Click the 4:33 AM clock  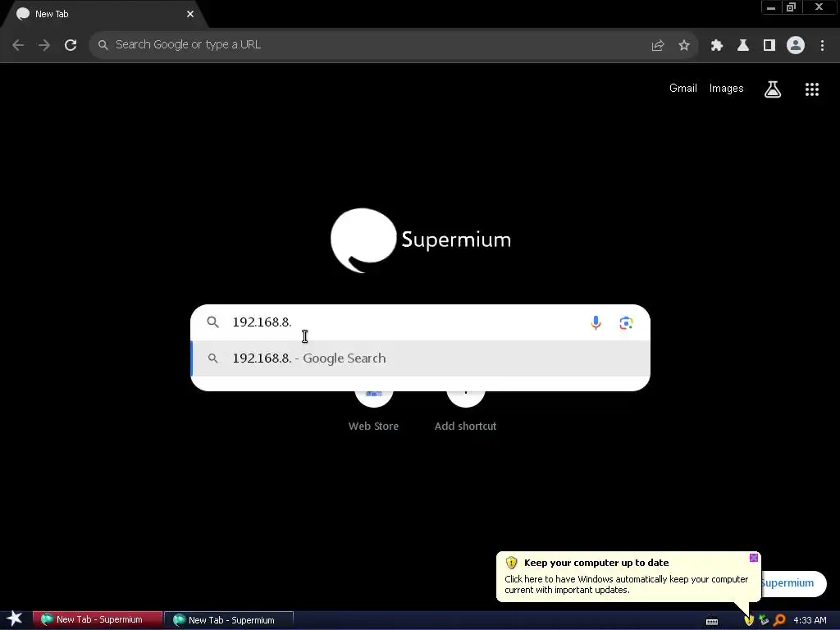[x=810, y=620]
